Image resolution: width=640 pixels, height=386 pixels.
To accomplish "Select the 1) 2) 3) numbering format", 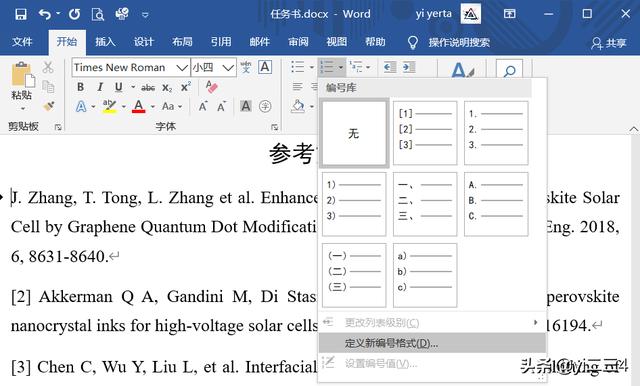I will coord(354,204).
